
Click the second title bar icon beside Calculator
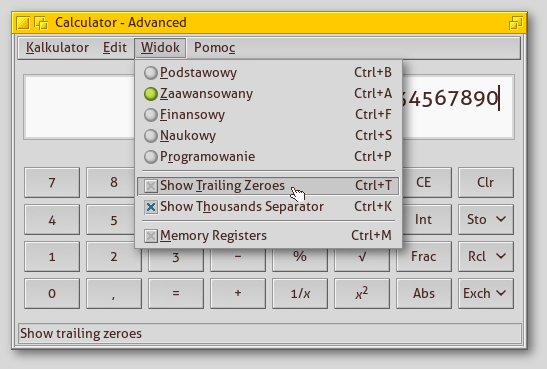[x=41, y=23]
